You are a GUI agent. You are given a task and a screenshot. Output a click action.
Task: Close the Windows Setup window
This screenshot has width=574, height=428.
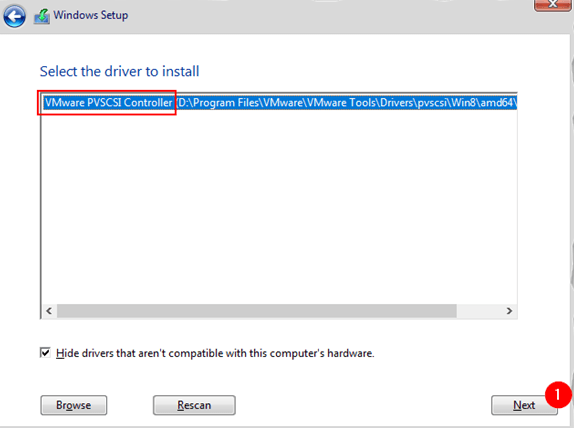pyautogui.click(x=552, y=4)
